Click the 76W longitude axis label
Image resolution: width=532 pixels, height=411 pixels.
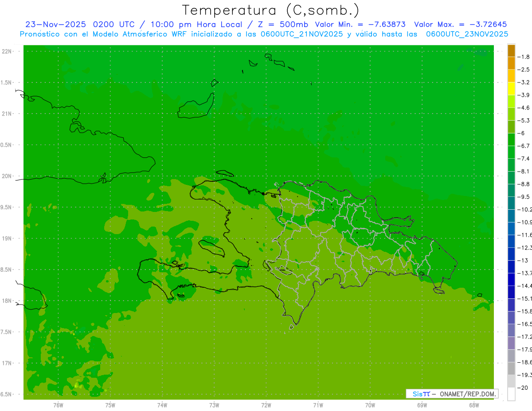coord(58,405)
